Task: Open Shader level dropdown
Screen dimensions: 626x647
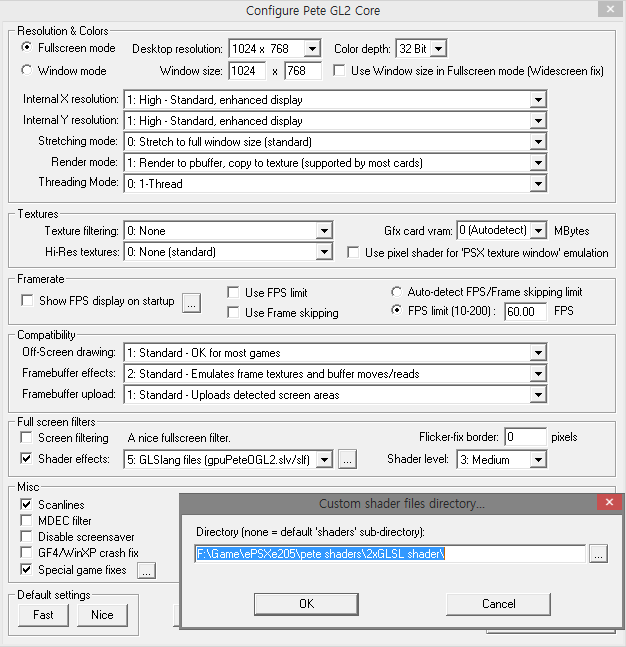Action: pos(538,459)
